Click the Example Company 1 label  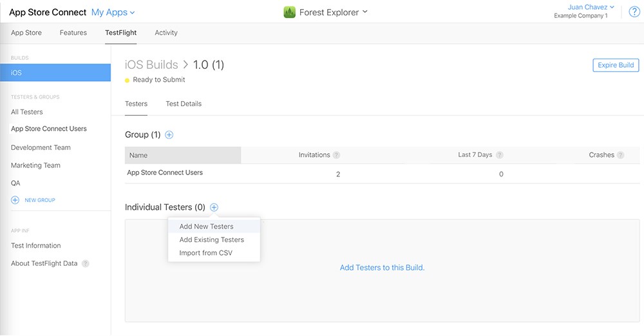pyautogui.click(x=581, y=15)
